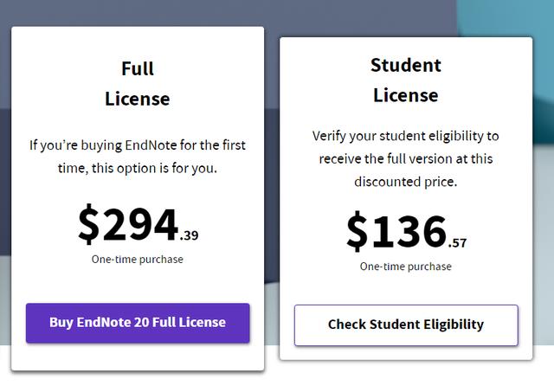Select the Full License card heading
554x392 pixels.
(138, 83)
